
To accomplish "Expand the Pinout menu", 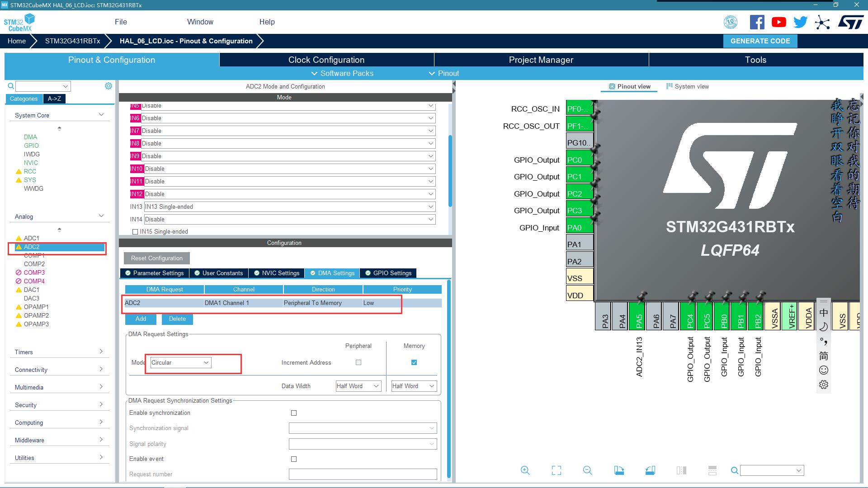I will point(443,73).
